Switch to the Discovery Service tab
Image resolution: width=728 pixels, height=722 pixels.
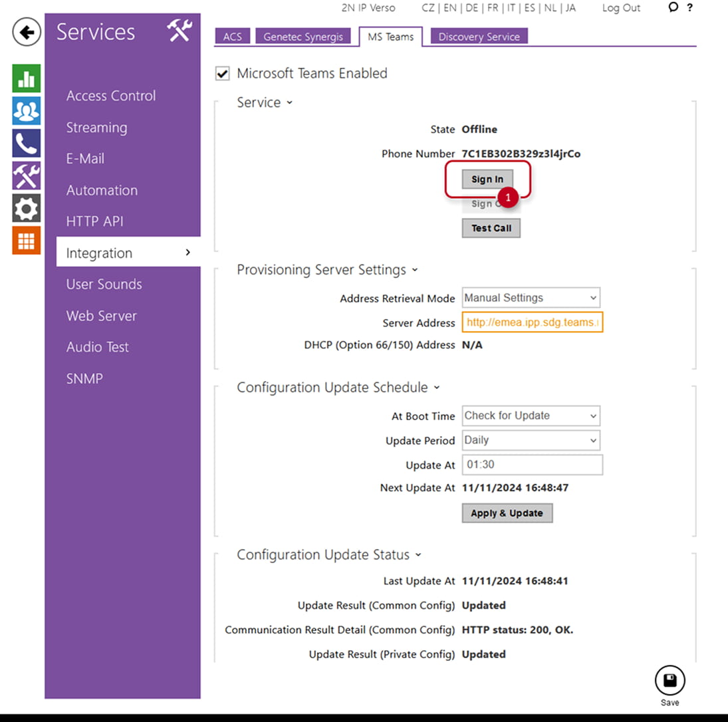click(479, 37)
